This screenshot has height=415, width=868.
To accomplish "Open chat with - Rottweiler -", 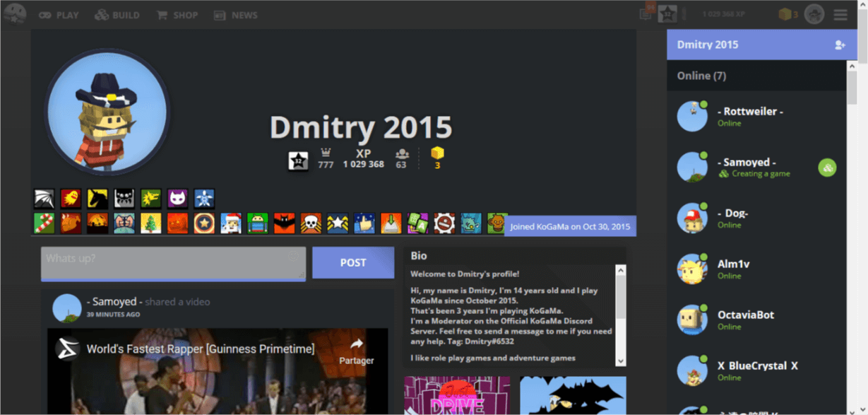I will (x=756, y=117).
